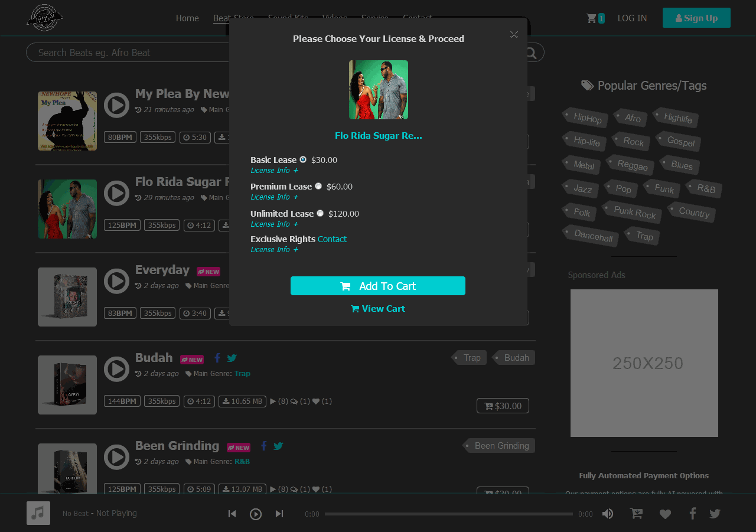This screenshot has width=756, height=532.
Task: Select the Basic Lease option
Action: 302,159
